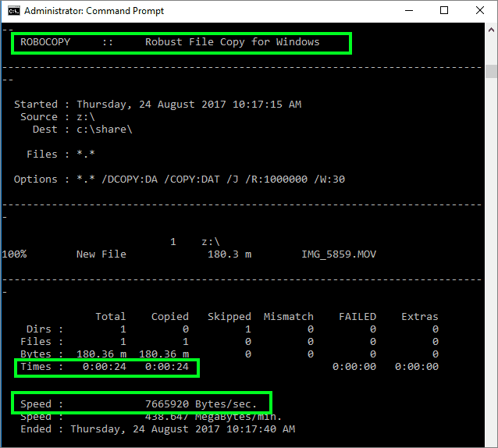Click the '/DCOPY:DA' option
Screen dimensions: 498x448
point(130,180)
